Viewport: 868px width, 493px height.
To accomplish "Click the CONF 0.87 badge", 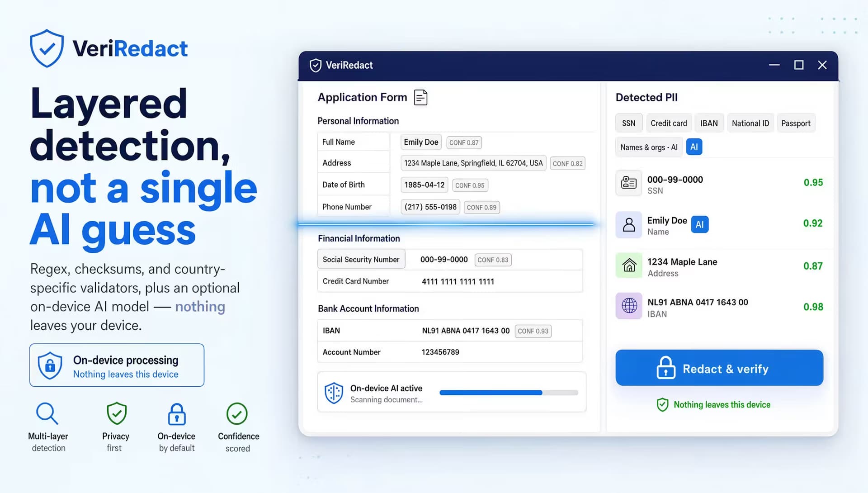I will [464, 142].
